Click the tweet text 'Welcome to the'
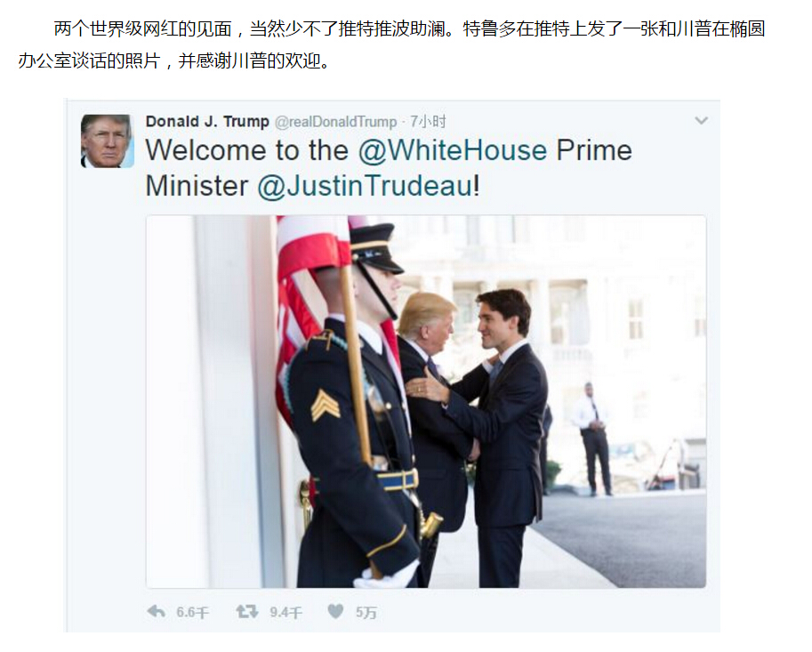Screen dimensions: 812x652 click(x=247, y=150)
